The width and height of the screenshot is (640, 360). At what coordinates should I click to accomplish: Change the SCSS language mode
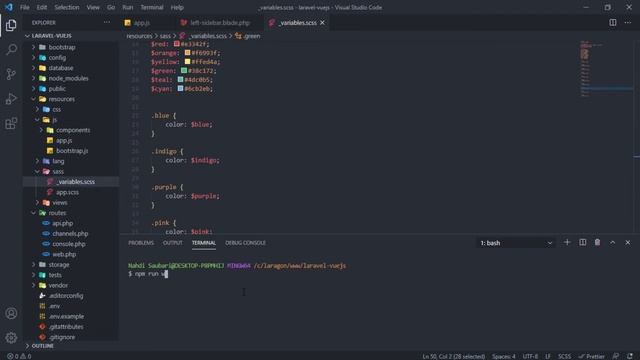(x=564, y=356)
